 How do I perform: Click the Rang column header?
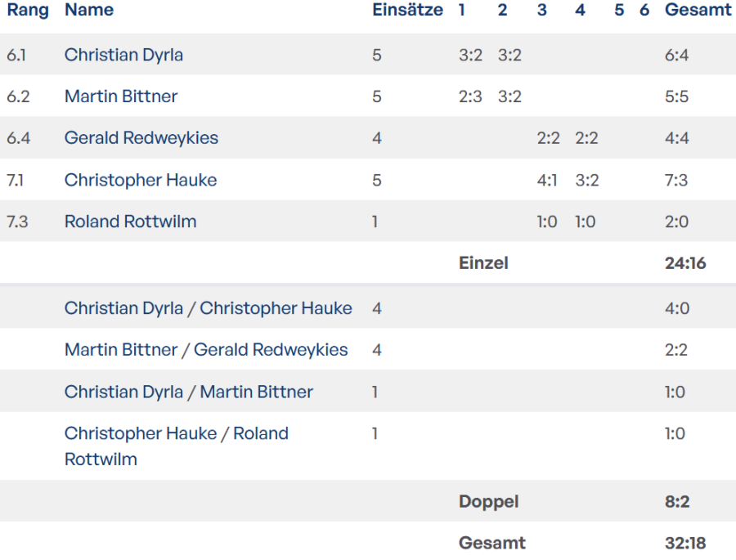28,11
